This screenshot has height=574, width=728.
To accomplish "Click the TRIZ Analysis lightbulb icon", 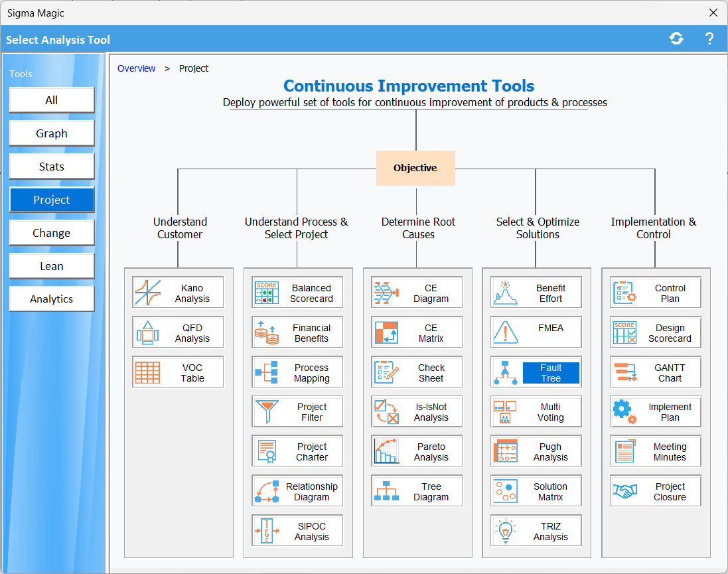I will point(505,531).
